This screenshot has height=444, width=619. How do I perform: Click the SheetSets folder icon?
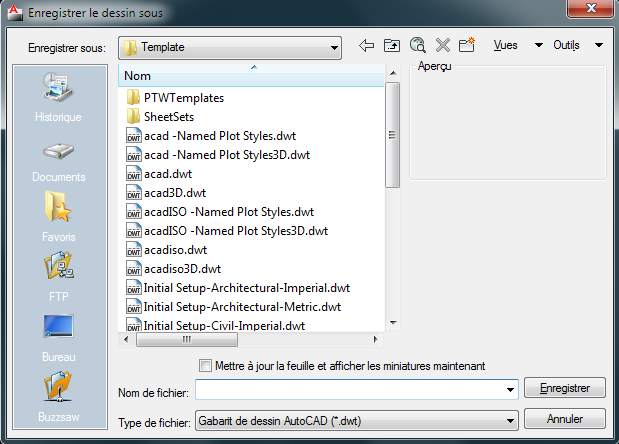(x=133, y=116)
